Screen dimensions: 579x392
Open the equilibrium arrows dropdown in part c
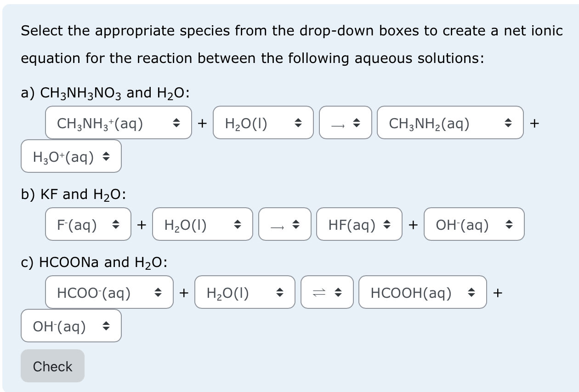pyautogui.click(x=327, y=292)
